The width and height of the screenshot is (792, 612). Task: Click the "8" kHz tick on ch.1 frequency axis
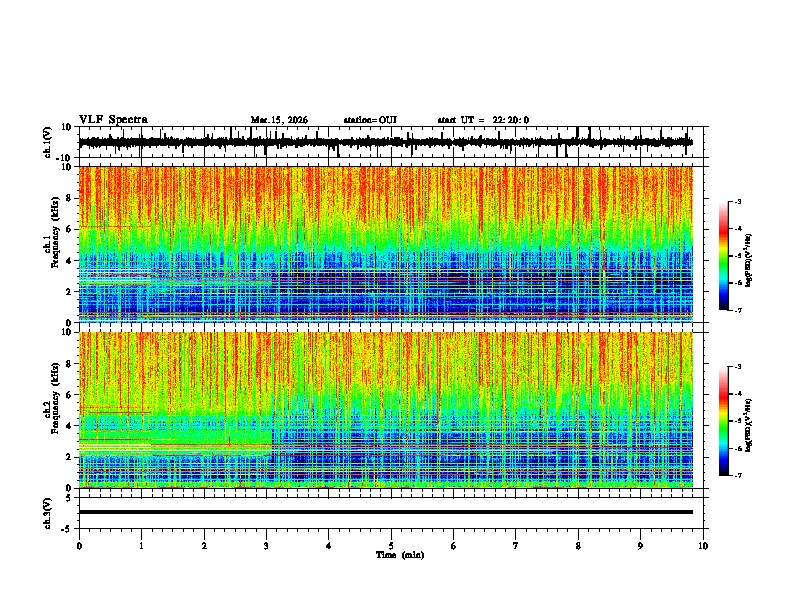coord(69,198)
